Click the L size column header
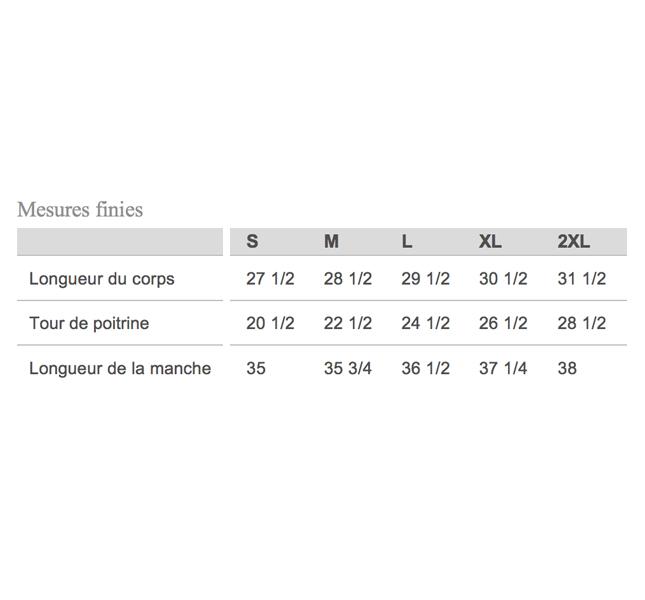Image resolution: width=645 pixels, height=600 pixels. point(407,242)
